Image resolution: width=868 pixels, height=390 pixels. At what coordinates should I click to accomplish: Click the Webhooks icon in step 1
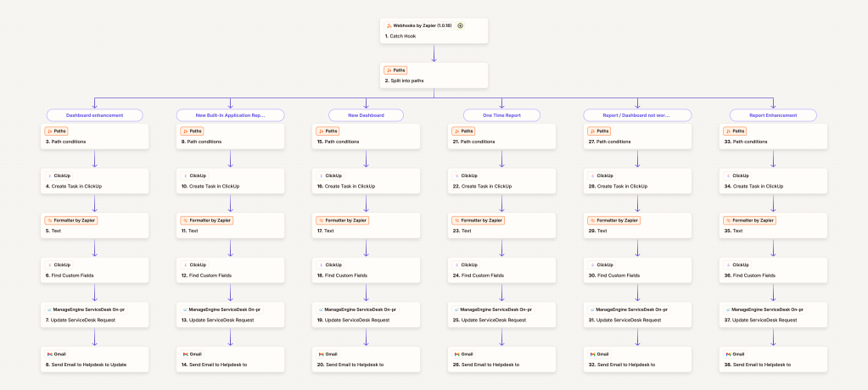click(x=389, y=25)
